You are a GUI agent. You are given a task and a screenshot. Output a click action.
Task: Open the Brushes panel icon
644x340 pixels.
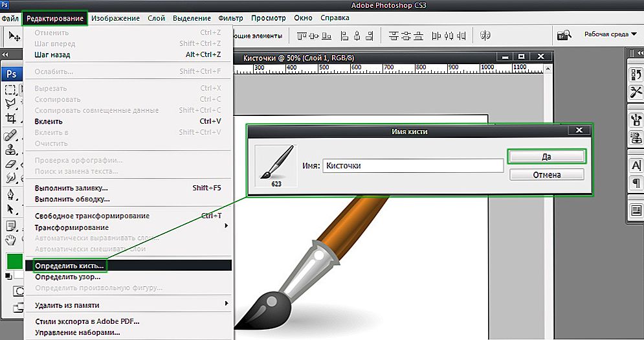click(x=636, y=120)
